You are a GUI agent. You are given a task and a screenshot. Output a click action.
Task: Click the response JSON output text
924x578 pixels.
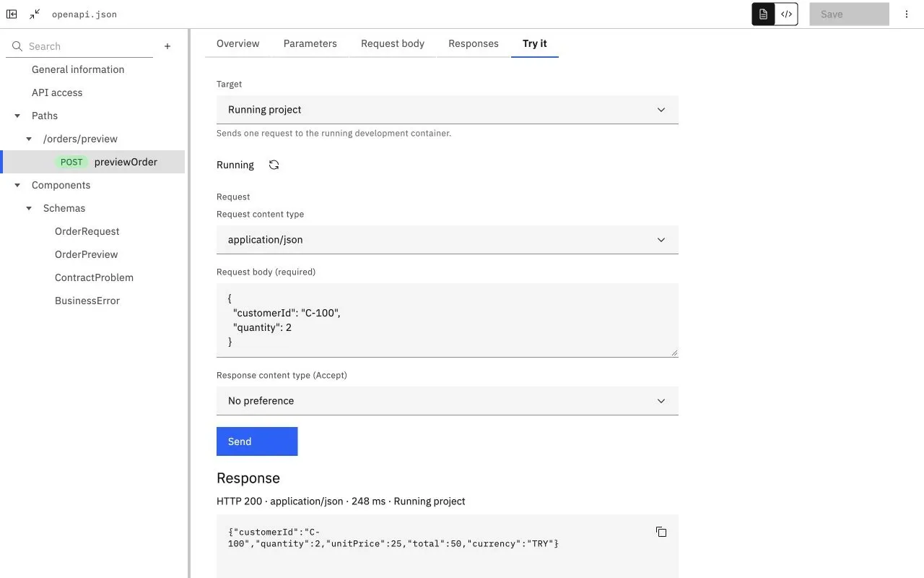pyautogui.click(x=393, y=538)
